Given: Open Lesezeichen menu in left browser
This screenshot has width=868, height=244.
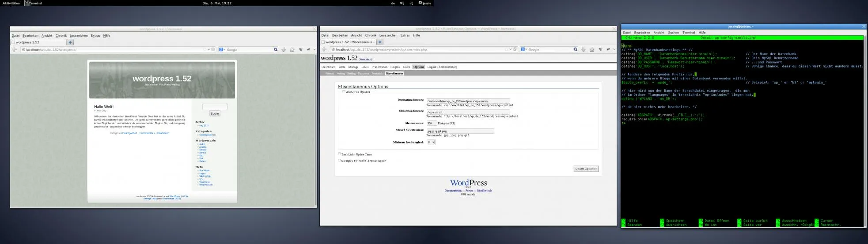Looking at the screenshot, I should (x=78, y=36).
